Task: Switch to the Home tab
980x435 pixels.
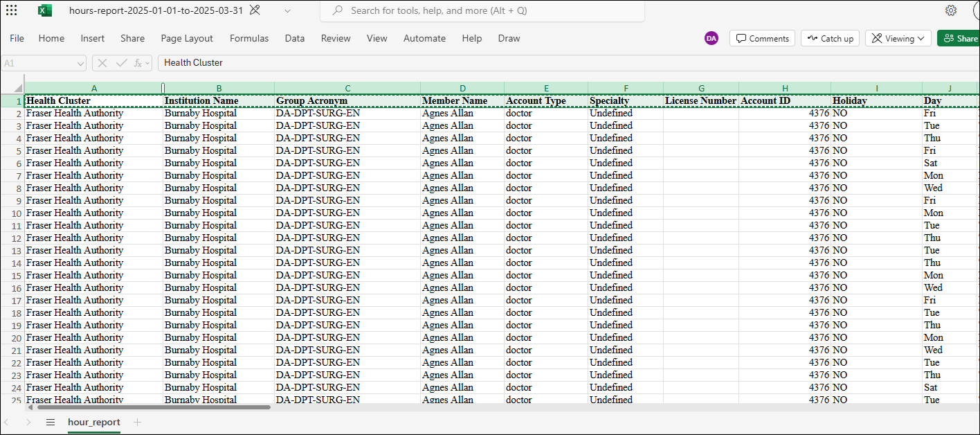Action: pos(51,38)
